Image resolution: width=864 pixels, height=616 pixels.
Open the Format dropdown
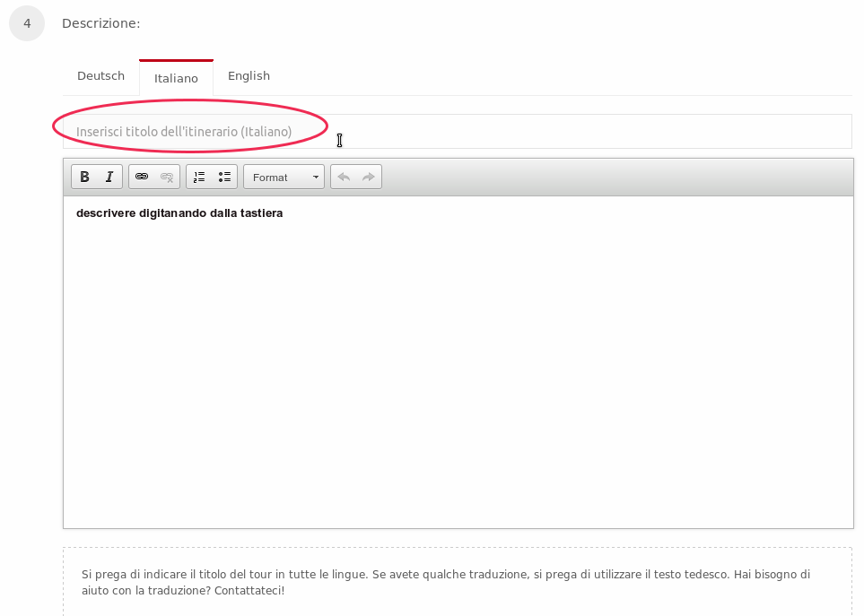pos(276,178)
